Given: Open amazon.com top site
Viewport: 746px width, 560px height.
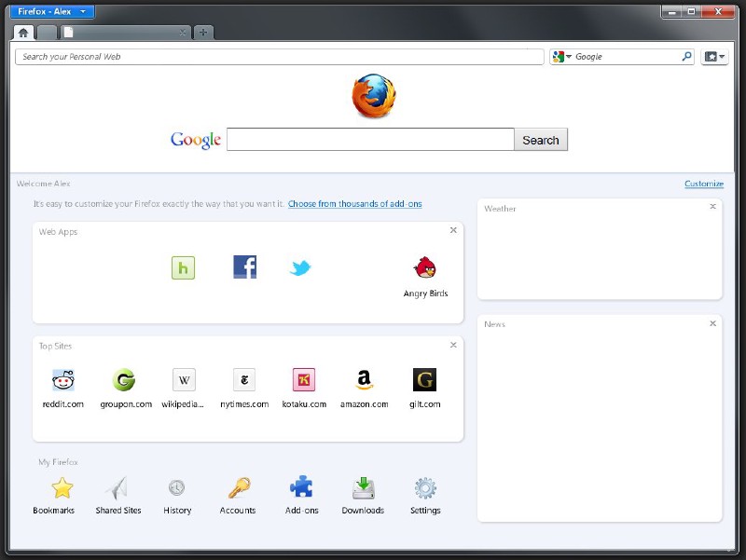Looking at the screenshot, I should [x=365, y=389].
